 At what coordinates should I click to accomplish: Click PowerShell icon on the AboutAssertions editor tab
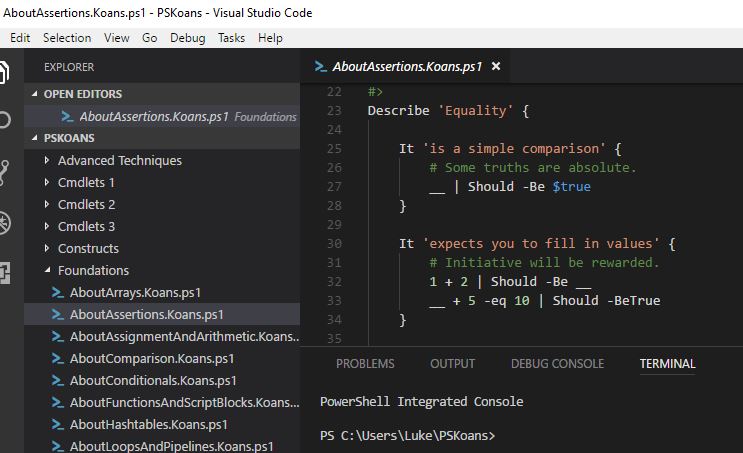321,67
